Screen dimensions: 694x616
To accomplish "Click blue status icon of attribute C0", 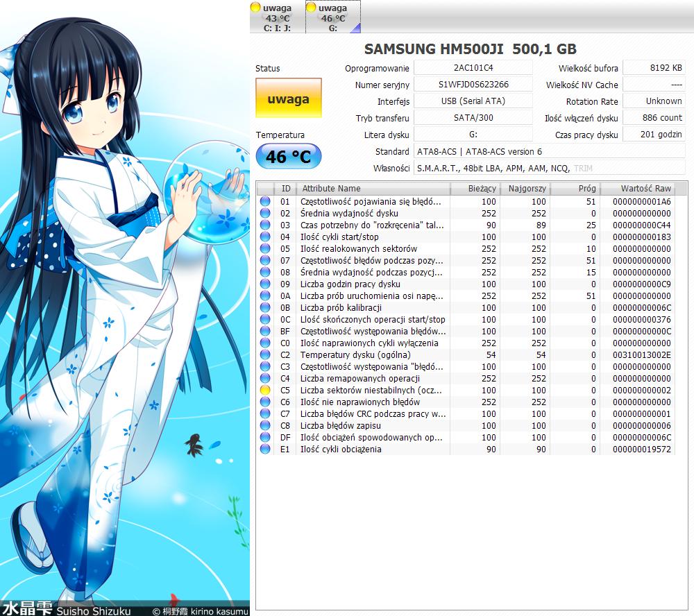I will coord(265,343).
